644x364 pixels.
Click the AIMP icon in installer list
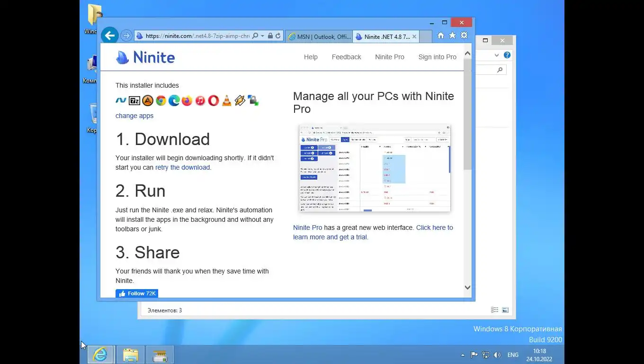click(x=148, y=100)
